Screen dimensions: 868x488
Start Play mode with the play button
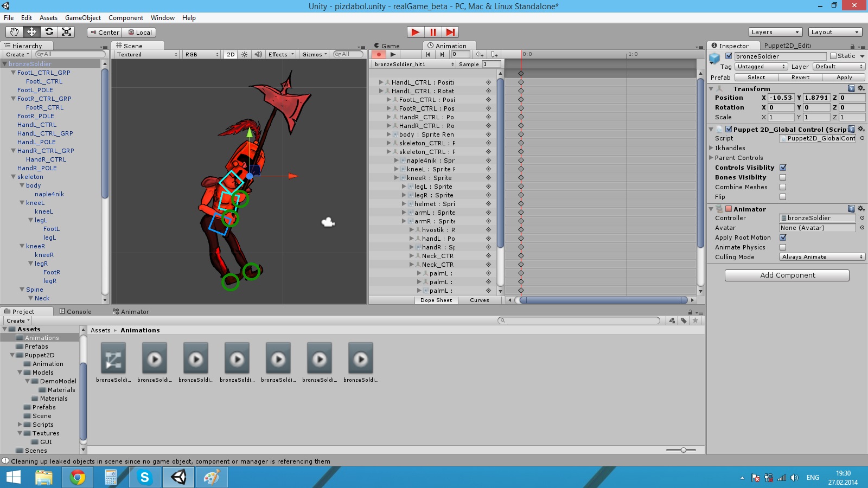coord(416,32)
